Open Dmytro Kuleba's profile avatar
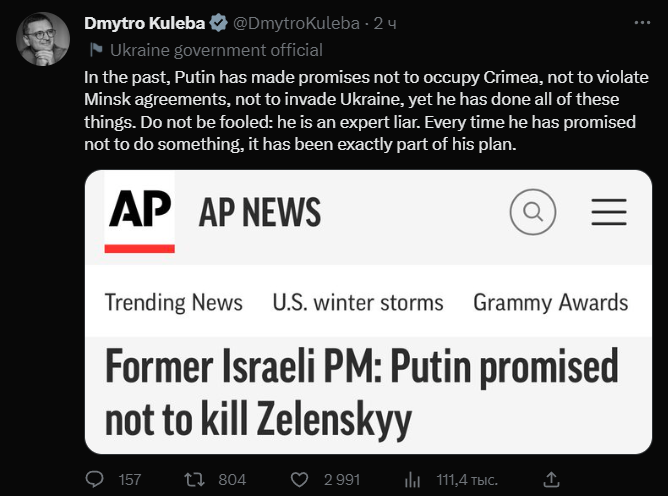 43,39
